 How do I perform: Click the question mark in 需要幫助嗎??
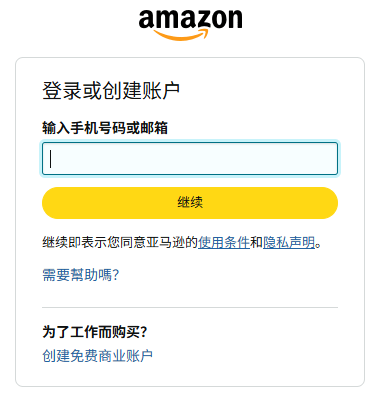(x=116, y=275)
